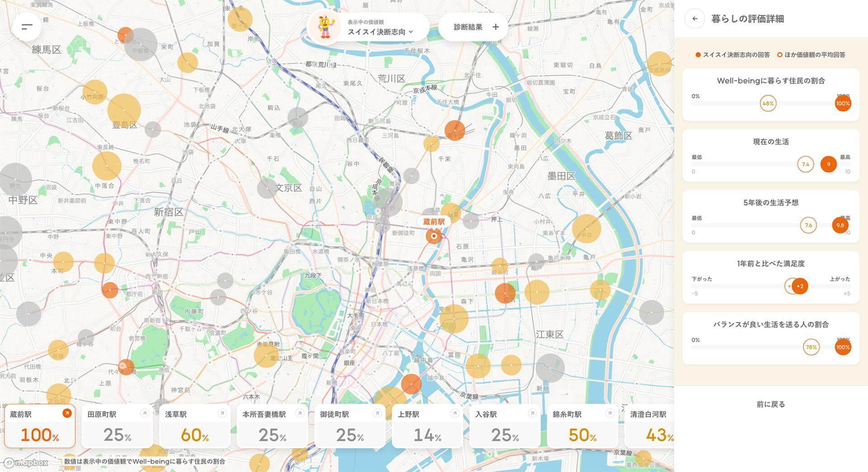Image resolution: width=868 pixels, height=472 pixels.
Task: Click the 9.8 marker under 5年後の生活予想
Action: pos(840,225)
